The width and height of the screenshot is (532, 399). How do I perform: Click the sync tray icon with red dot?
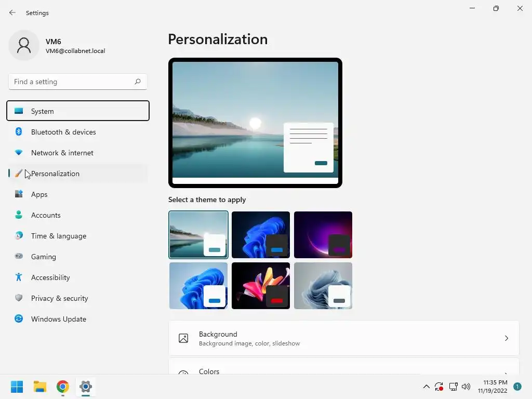pyautogui.click(x=439, y=387)
